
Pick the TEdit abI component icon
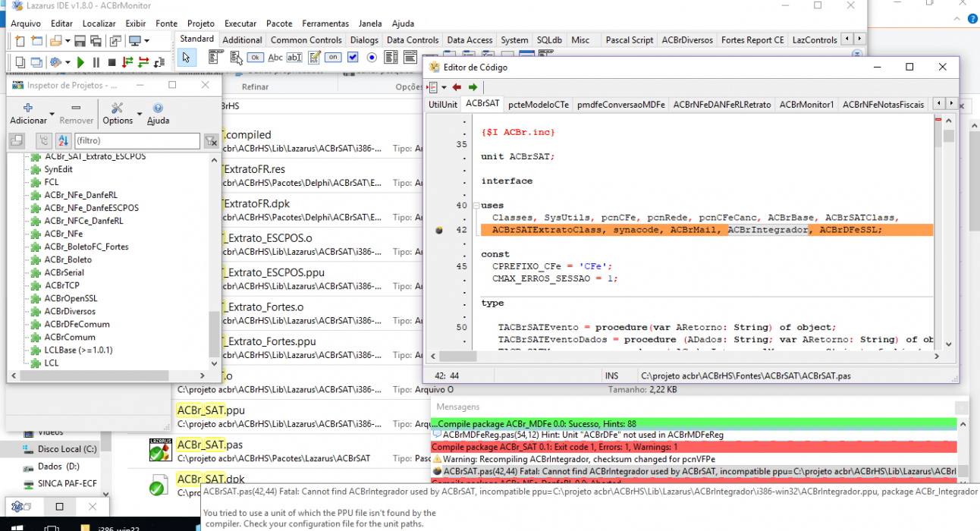pos(294,58)
